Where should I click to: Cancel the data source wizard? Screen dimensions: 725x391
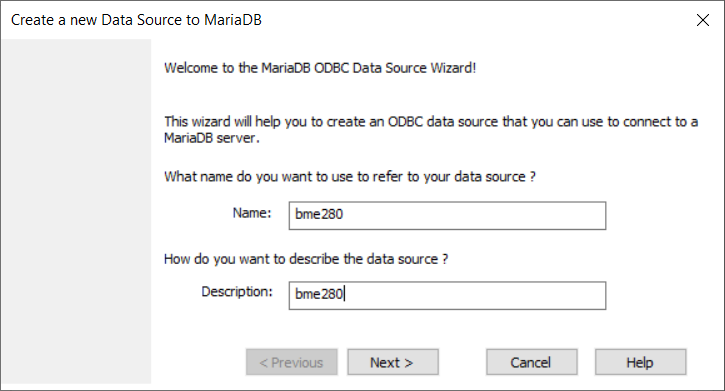point(531,362)
